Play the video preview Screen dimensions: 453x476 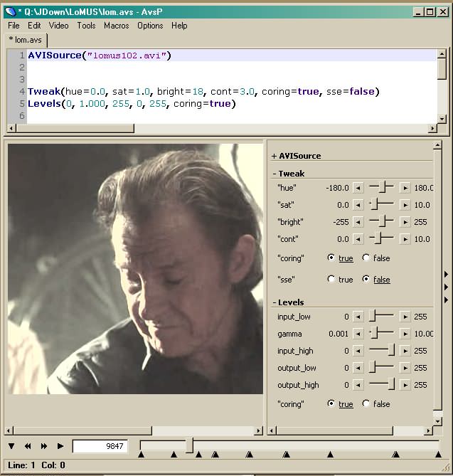[x=60, y=446]
